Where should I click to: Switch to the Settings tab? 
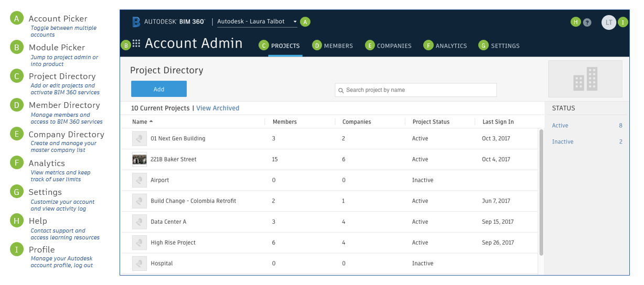505,46
